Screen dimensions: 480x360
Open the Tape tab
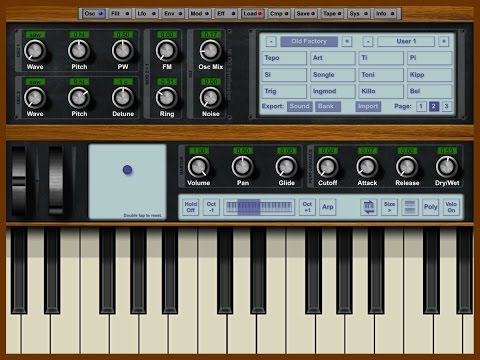click(332, 14)
